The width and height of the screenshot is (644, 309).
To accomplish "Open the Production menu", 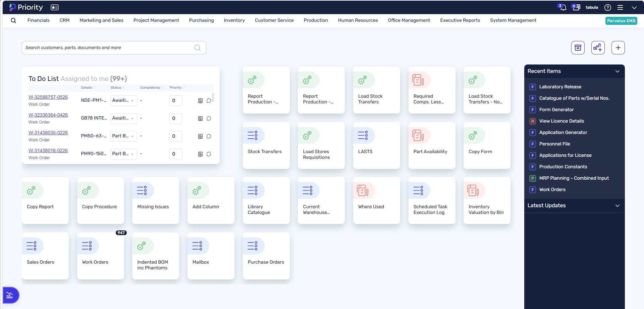I will point(316,20).
